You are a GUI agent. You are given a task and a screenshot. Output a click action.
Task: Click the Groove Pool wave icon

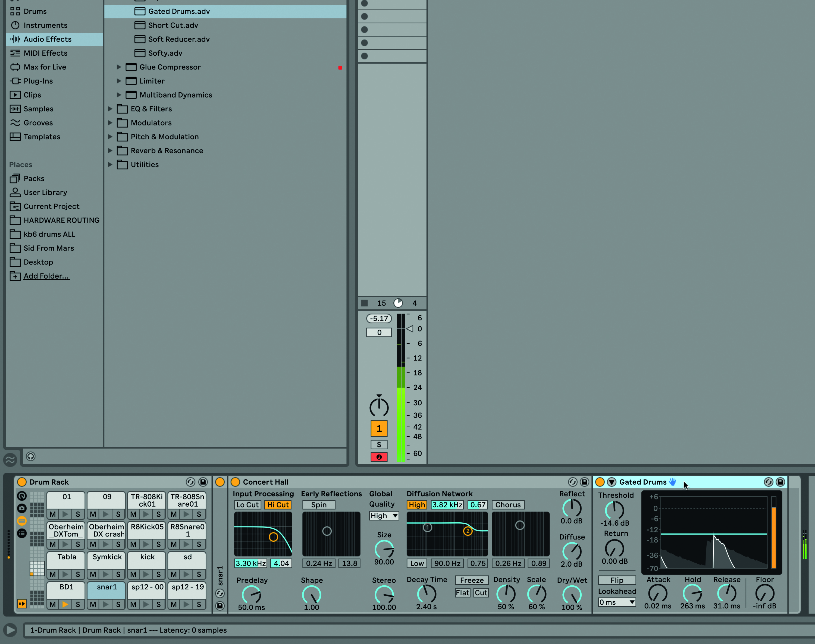(x=10, y=459)
